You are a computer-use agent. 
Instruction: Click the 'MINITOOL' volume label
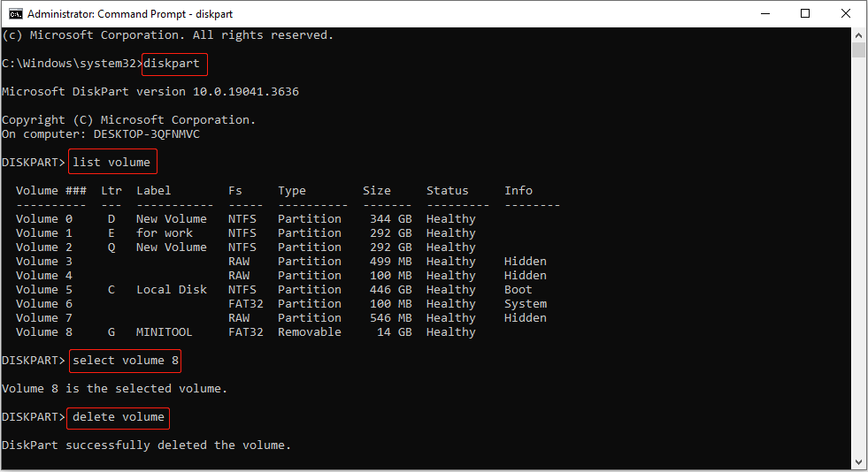(x=165, y=332)
